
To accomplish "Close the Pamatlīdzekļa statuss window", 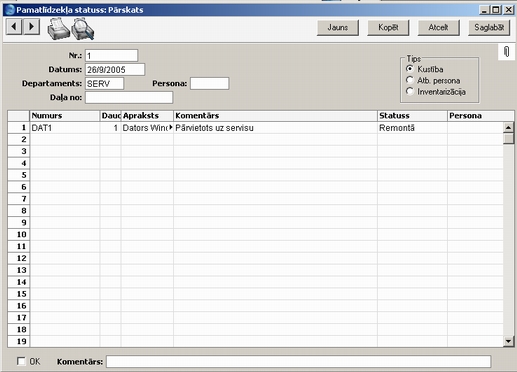I will [x=509, y=10].
